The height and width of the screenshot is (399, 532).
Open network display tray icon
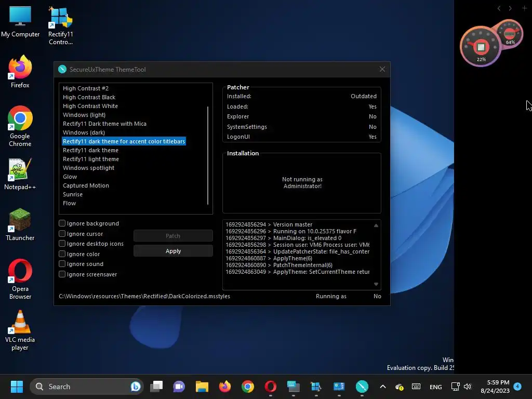tap(455, 387)
